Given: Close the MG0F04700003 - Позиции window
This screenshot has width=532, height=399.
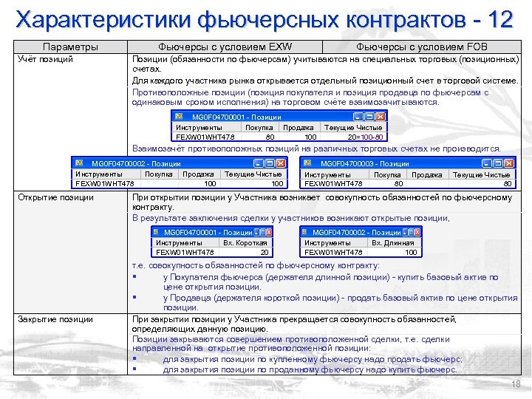Looking at the screenshot, I should (x=509, y=163).
